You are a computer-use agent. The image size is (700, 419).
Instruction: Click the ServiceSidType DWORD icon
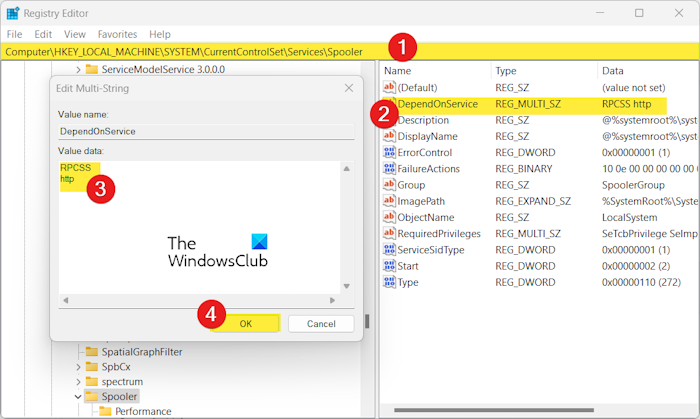tap(389, 249)
